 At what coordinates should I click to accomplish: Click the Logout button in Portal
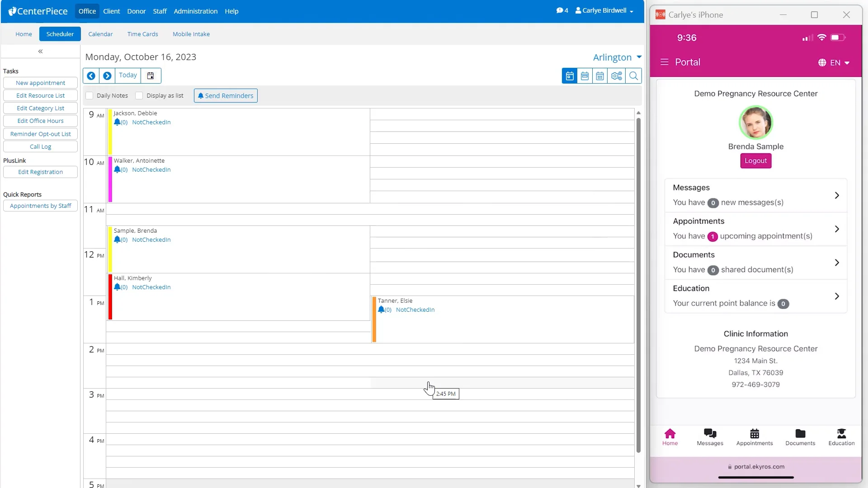click(x=755, y=161)
